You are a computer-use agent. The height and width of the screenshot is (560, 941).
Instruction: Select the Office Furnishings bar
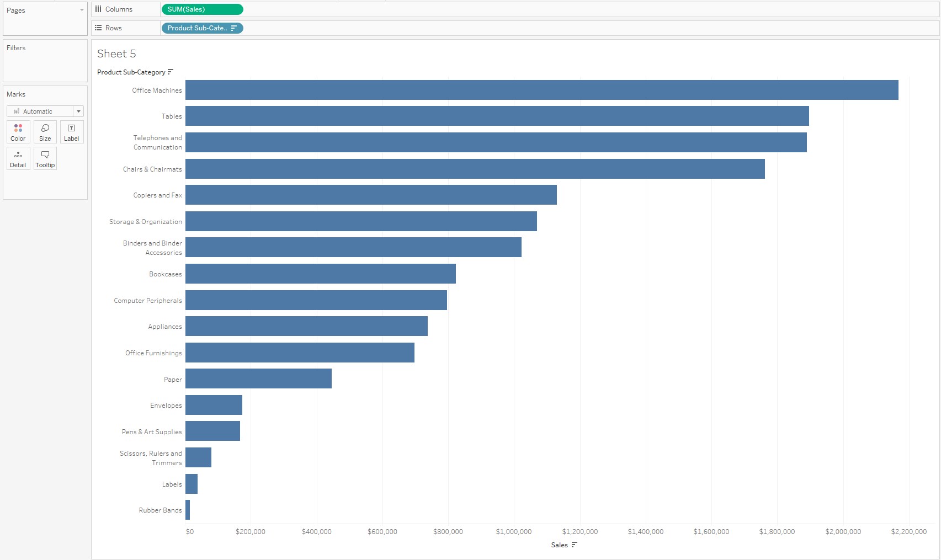pos(300,353)
